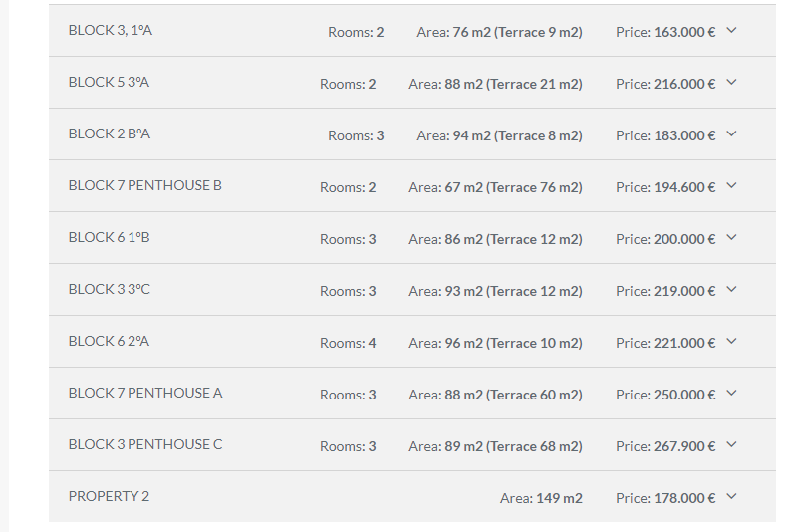Open the BLOCK 7 PENTHOUSE A listing title
This screenshot has width=794, height=532.
[x=145, y=393]
